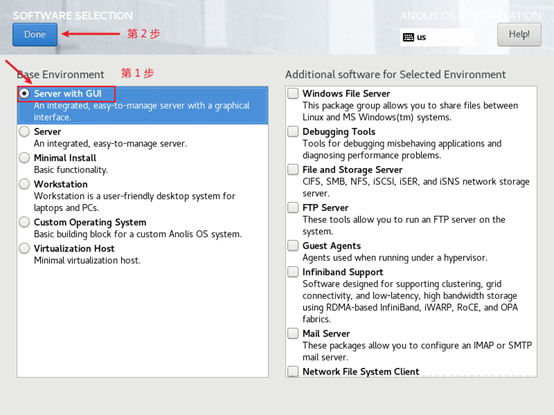Screen dimensions: 554x415
Task: Click 'Guest Agents' label
Action: click(332, 246)
